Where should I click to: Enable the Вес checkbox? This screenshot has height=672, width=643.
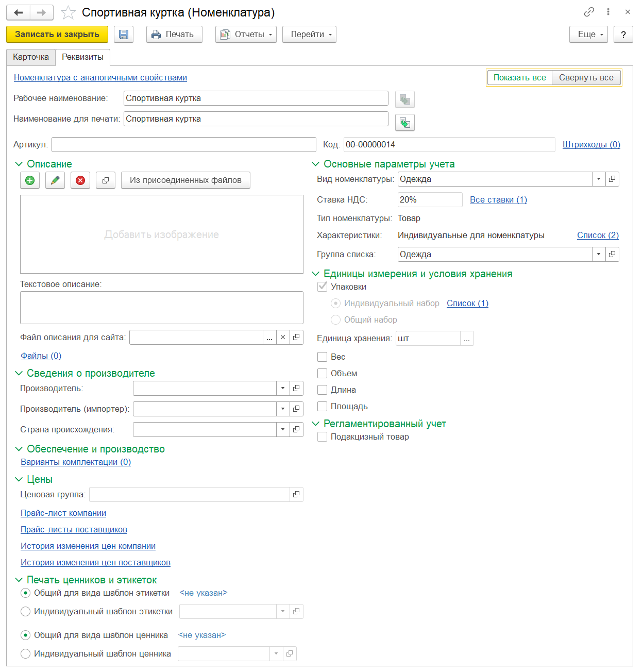coord(323,357)
